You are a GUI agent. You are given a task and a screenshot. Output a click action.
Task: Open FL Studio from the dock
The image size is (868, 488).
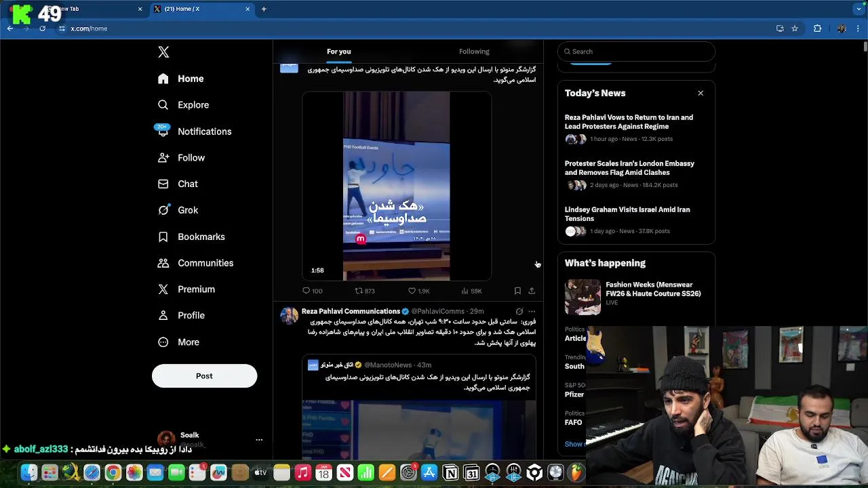[577, 472]
